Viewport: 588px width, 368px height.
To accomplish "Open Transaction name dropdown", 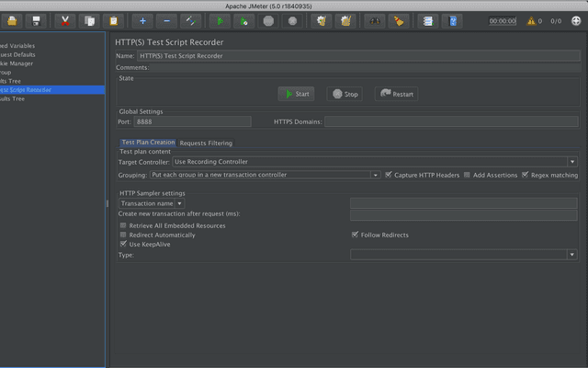I will tap(180, 203).
